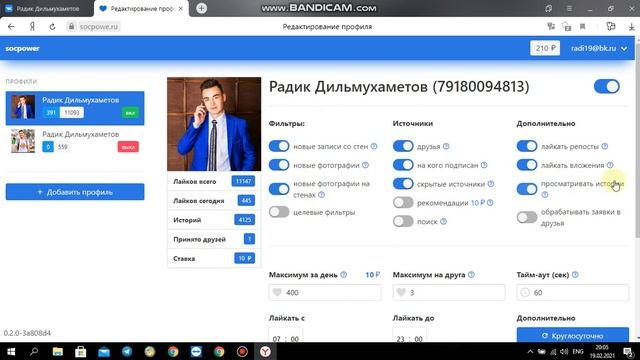Switch to Радик Дильмухаметов browser tab
The height and width of the screenshot is (360, 640).
pyautogui.click(x=47, y=9)
